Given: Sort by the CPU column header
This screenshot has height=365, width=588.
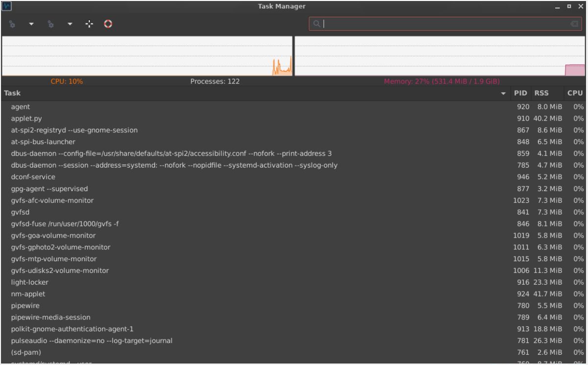Looking at the screenshot, I should (x=575, y=93).
